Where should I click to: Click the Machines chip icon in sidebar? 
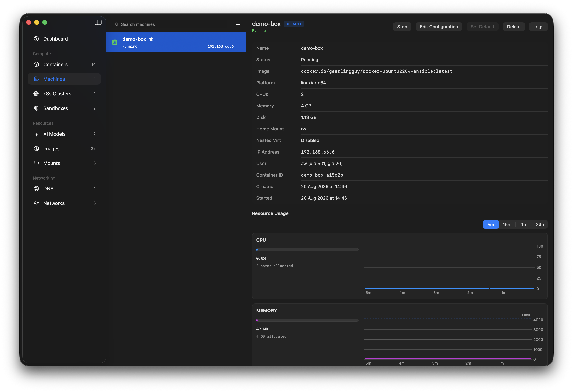tap(36, 79)
